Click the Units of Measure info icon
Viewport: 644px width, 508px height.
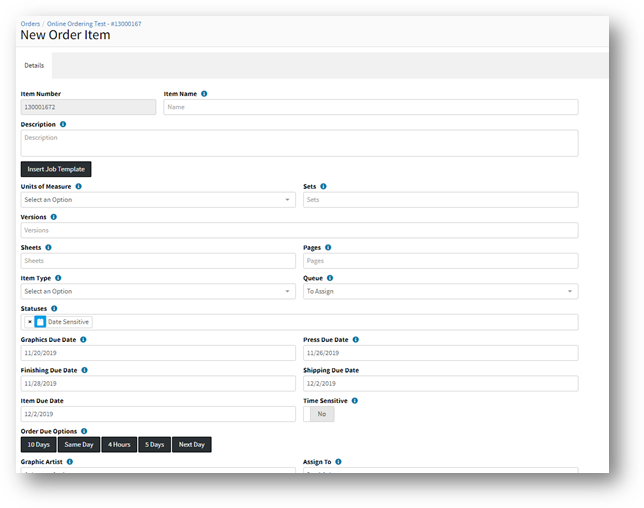click(78, 186)
